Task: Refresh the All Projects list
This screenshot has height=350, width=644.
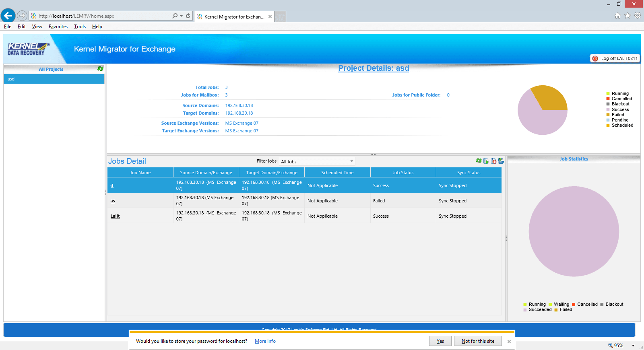Action: click(x=100, y=69)
